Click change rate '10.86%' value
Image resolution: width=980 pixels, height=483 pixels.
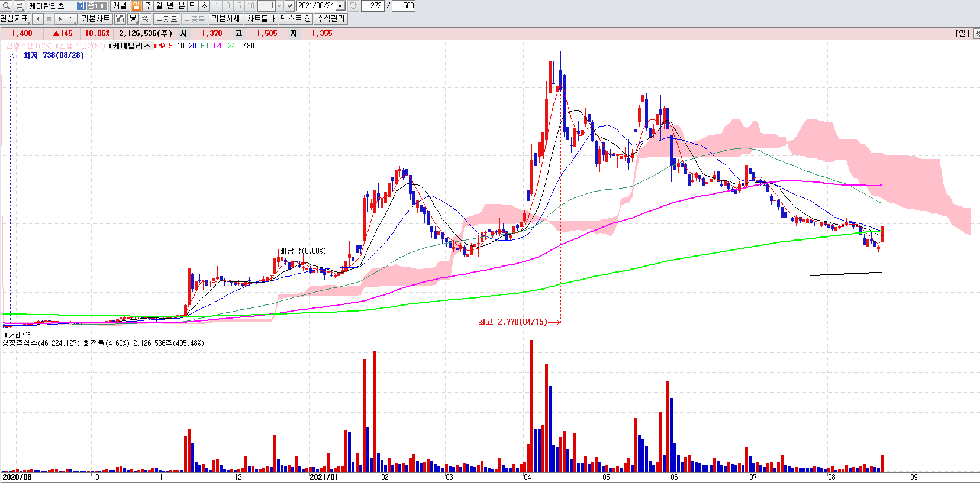click(97, 34)
